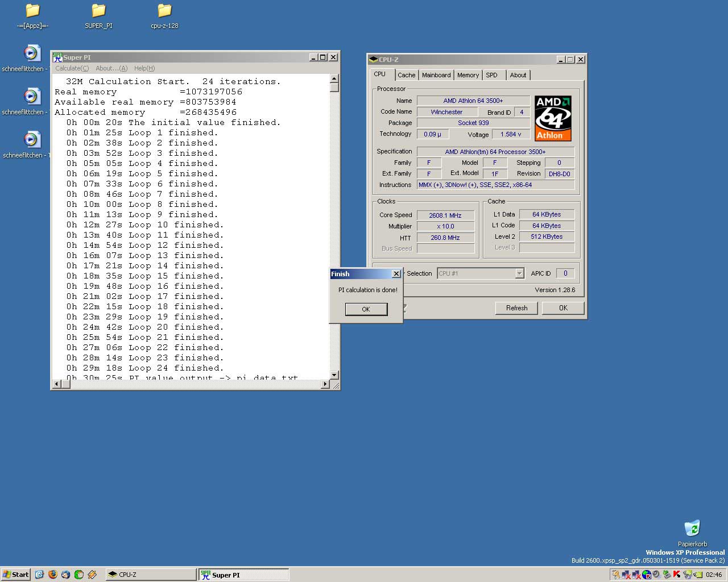Select the Papierkorb recycle bin icon
728x582 pixels.
coord(692,533)
